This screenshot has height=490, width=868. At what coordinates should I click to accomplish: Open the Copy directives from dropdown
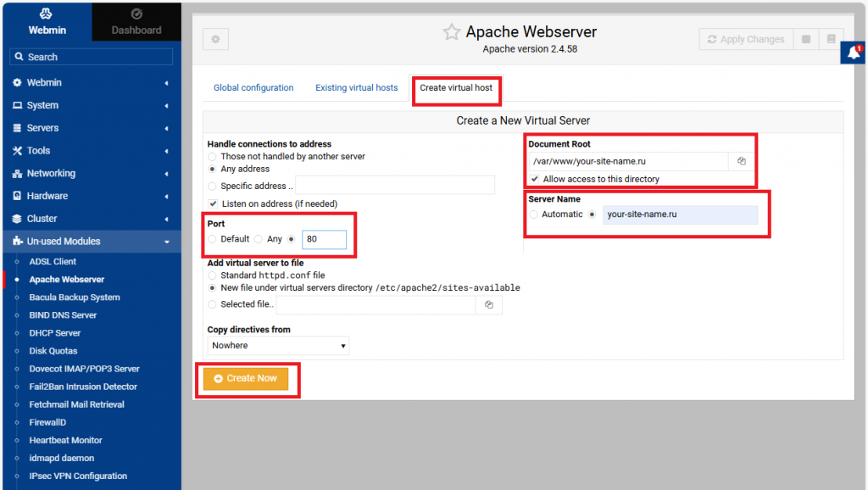point(278,345)
